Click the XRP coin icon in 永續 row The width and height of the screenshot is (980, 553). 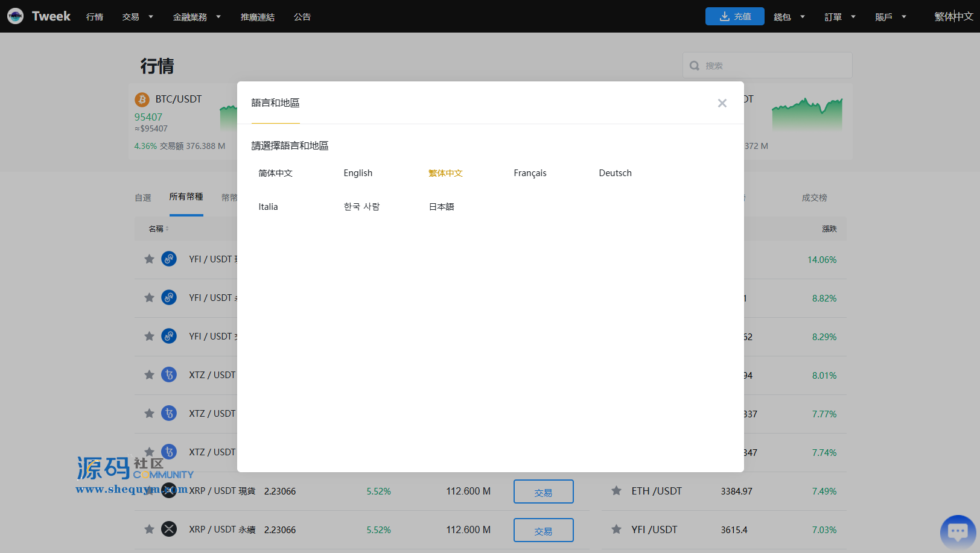click(169, 529)
